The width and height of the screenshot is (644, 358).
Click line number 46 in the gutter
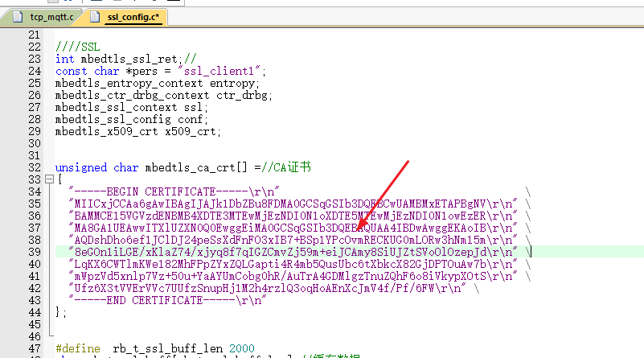[35, 336]
